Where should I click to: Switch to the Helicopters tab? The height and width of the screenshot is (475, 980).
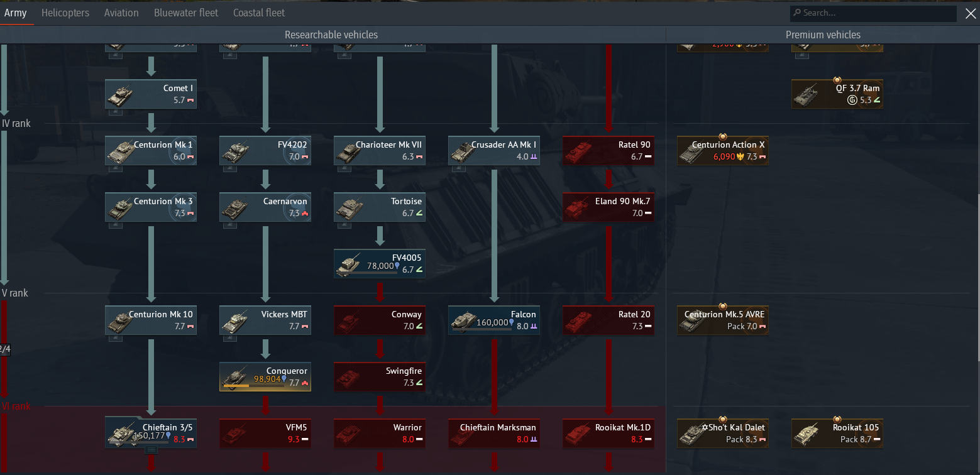tap(65, 13)
